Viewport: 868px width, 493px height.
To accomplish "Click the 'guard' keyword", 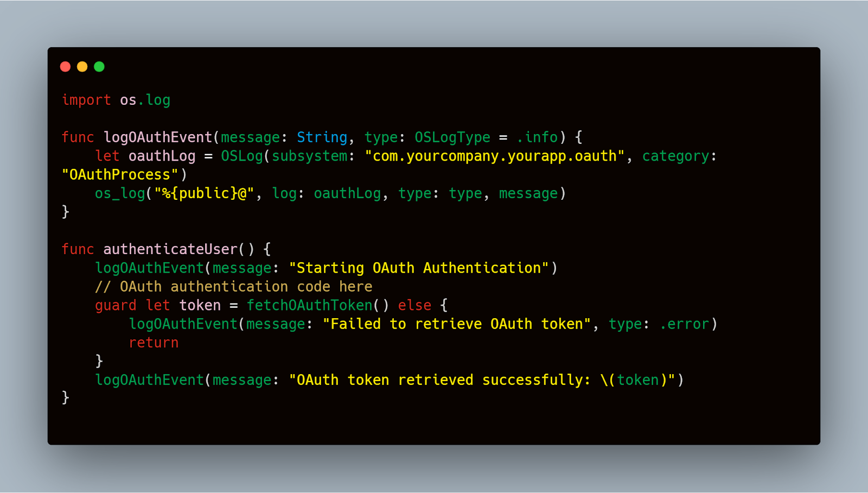I will click(116, 306).
